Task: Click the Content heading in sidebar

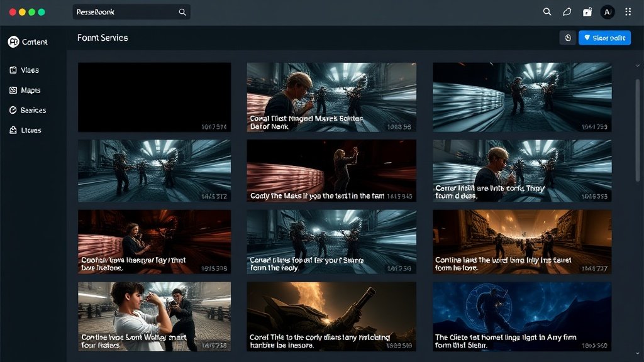Action: 35,42
